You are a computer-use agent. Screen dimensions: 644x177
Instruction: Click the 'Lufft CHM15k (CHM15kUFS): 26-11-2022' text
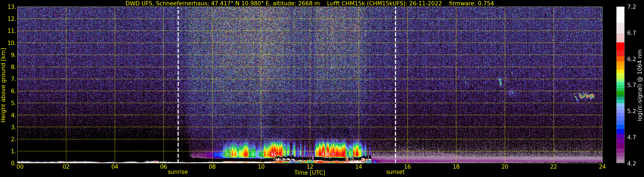(x=384, y=3)
